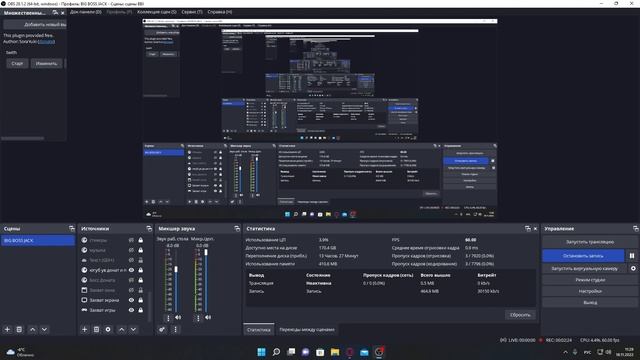Screen dimensions: 640x360
Task: Move source up in Sources panel
Action: tap(122, 329)
